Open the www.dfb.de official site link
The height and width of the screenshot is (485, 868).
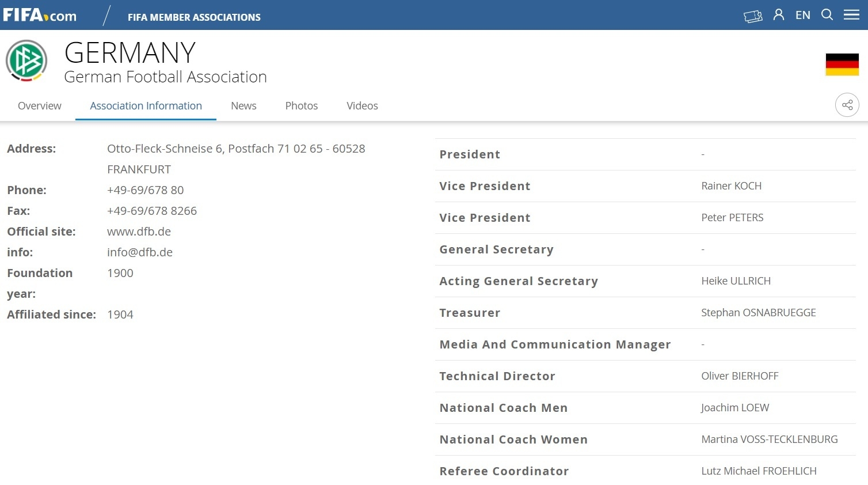[x=139, y=232]
